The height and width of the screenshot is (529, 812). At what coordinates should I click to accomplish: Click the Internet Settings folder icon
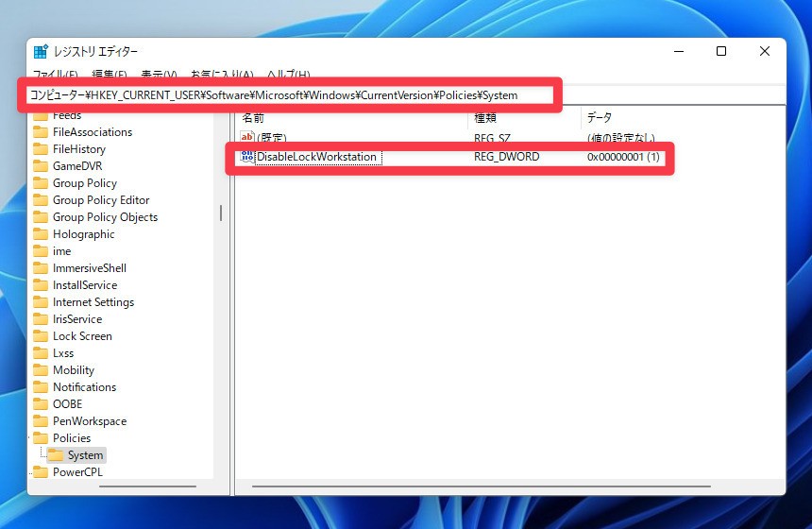41,302
